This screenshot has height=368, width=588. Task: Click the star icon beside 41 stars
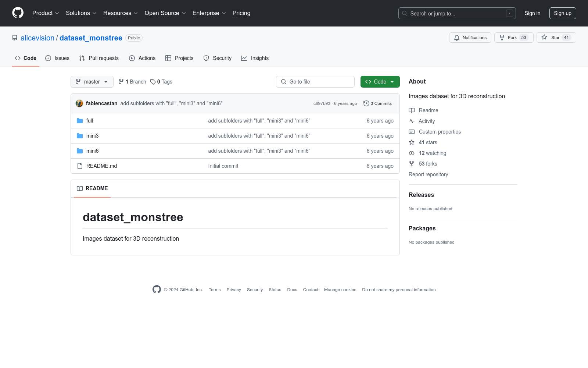(412, 142)
